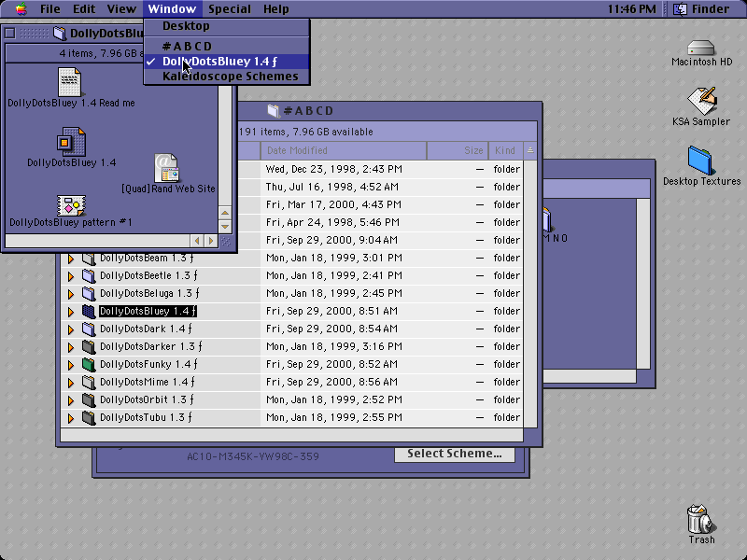Viewport: 747px width, 560px height.
Task: Select the KSA Sampler desktop icon
Action: pyautogui.click(x=702, y=101)
